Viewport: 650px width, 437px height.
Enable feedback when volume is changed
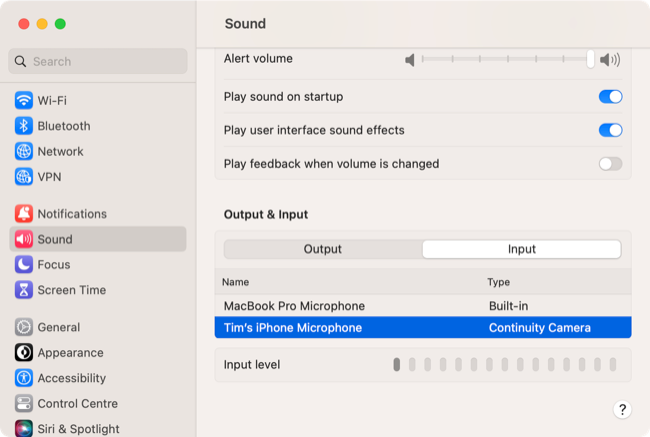click(610, 164)
